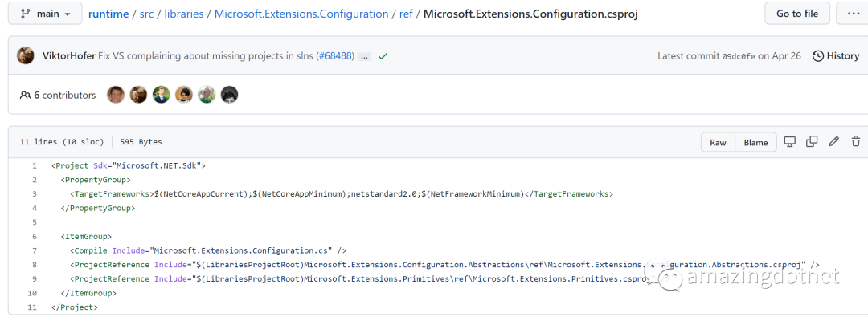Click ViktorHofer's avatar in commit bar
The height and width of the screenshot is (317, 868).
point(26,55)
